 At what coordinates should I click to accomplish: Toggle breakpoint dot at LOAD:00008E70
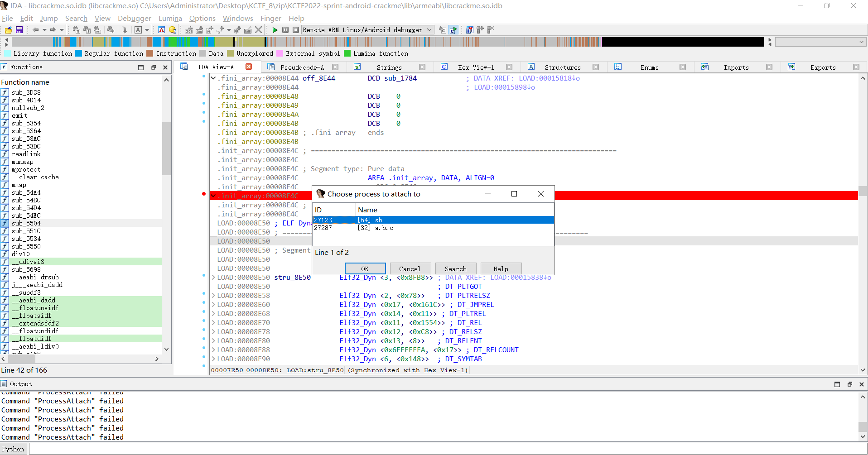204,321
